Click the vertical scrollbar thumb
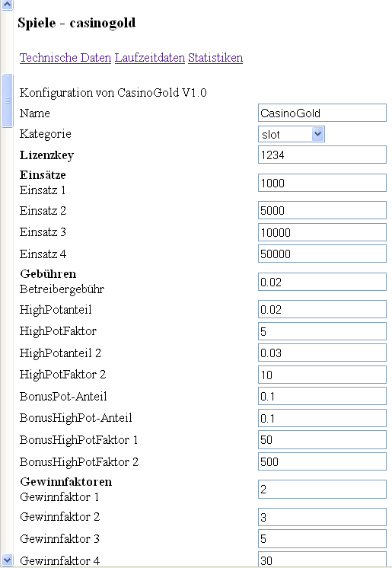The image size is (392, 568). click(x=7, y=101)
